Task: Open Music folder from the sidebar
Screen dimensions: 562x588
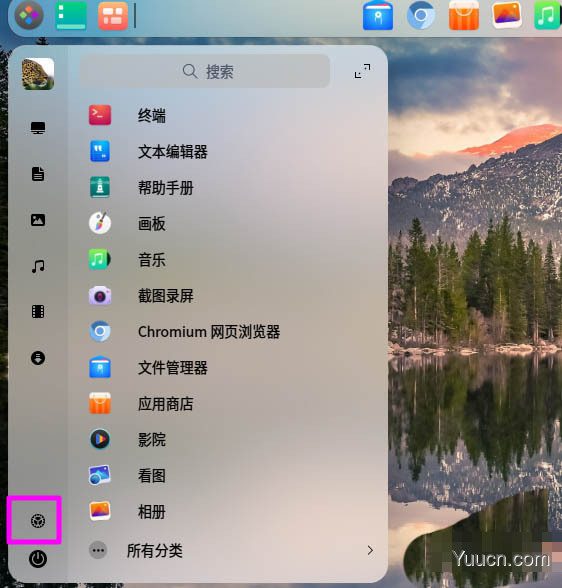Action: click(38, 266)
